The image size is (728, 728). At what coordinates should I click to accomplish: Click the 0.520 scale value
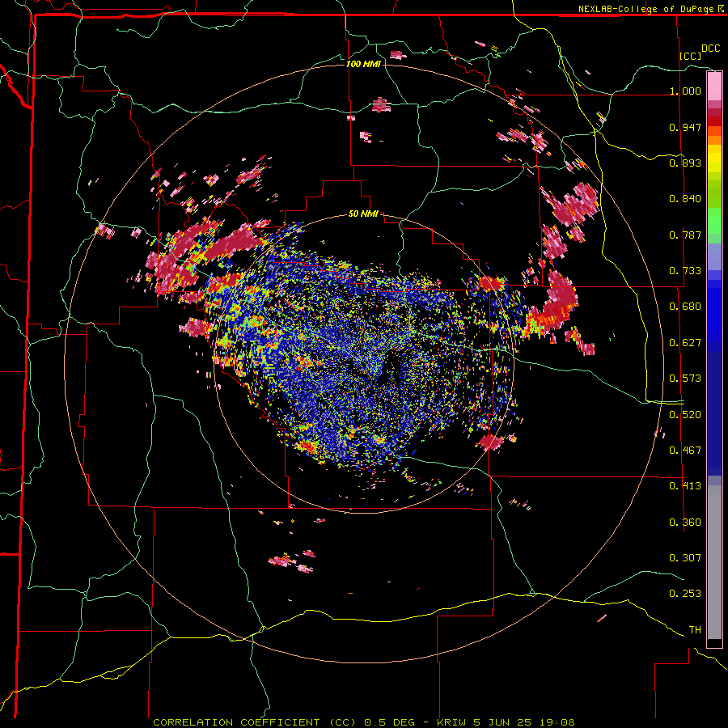(685, 414)
